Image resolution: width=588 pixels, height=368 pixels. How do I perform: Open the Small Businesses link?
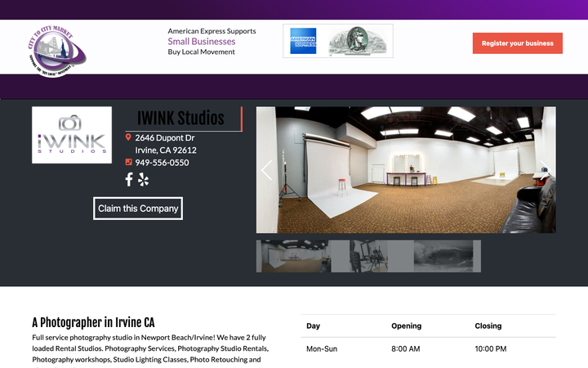tap(202, 42)
